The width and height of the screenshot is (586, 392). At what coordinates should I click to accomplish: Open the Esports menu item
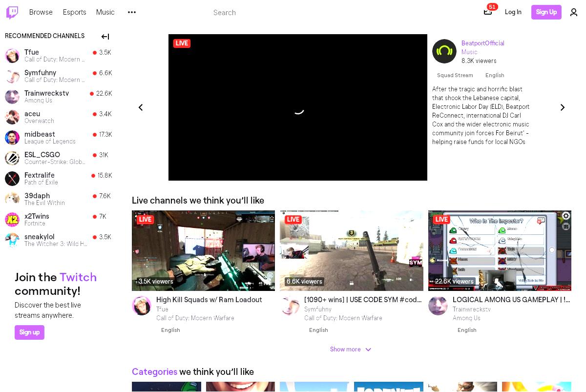tap(75, 12)
